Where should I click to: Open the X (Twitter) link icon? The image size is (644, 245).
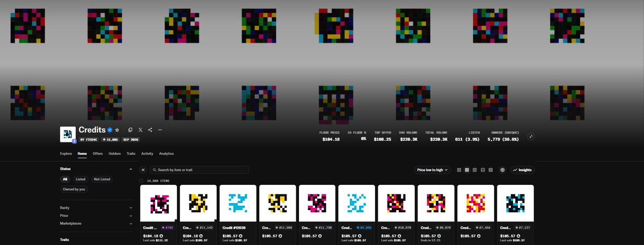pos(141,130)
